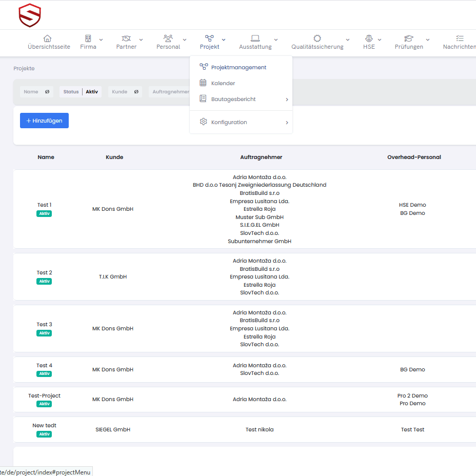Image resolution: width=476 pixels, height=476 pixels.
Task: Open the Test 1 project row
Action: pyautogui.click(x=44, y=205)
